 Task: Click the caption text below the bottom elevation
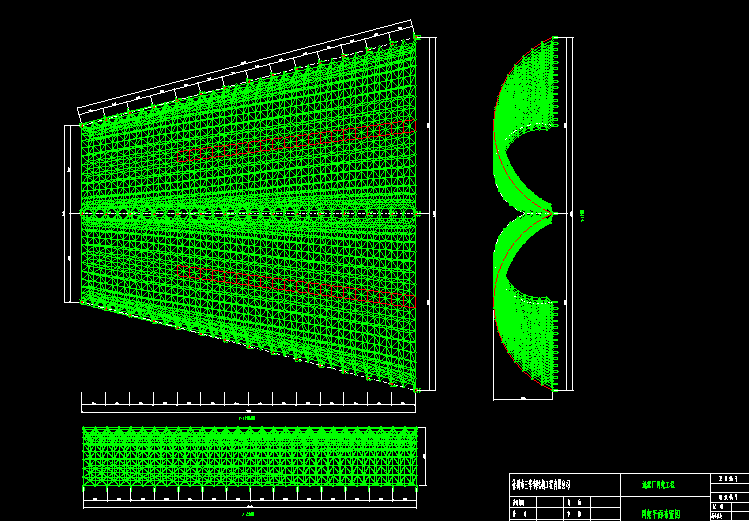(247, 512)
